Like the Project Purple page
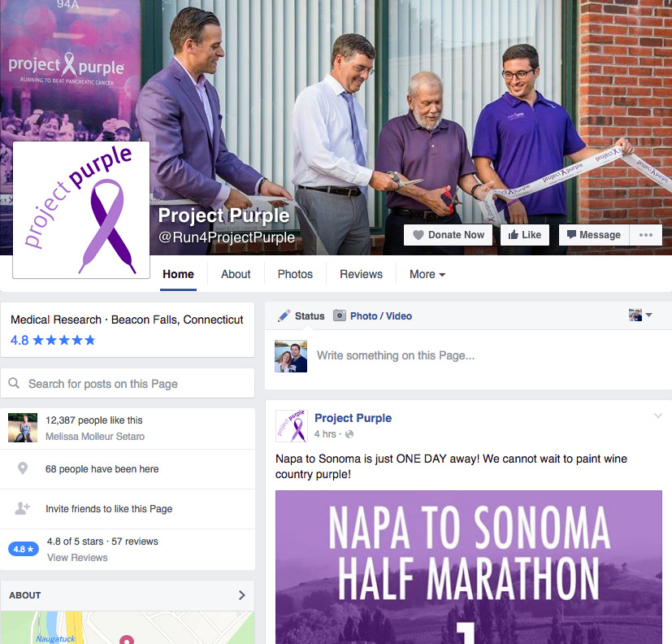This screenshot has width=672, height=644. coord(525,235)
